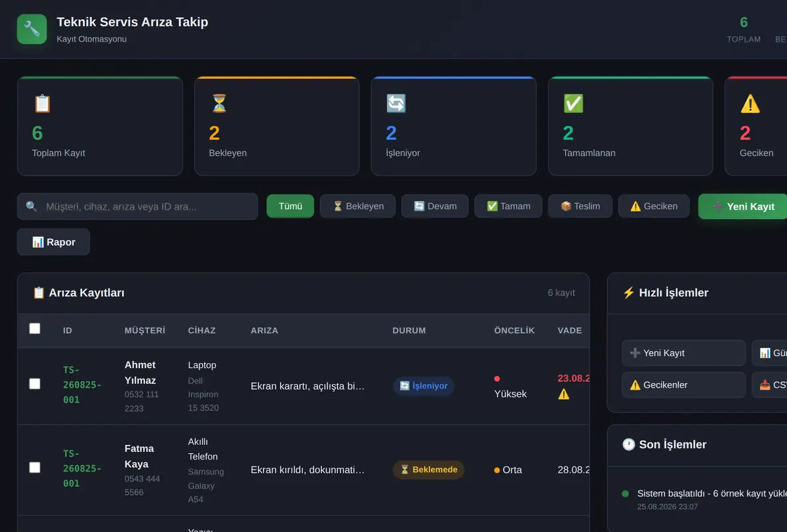Image resolution: width=787 pixels, height=532 pixels.
Task: Toggle the select-all checkbox in table header
Action: click(x=35, y=329)
